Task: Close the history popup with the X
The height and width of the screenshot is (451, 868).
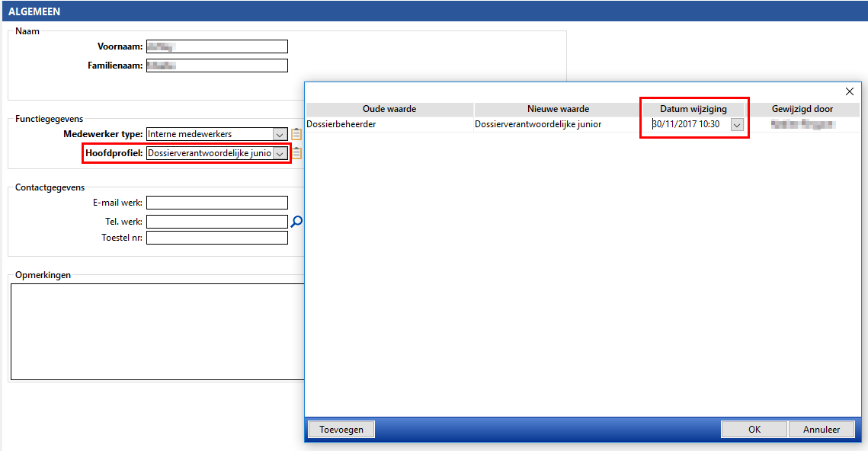Action: point(850,91)
